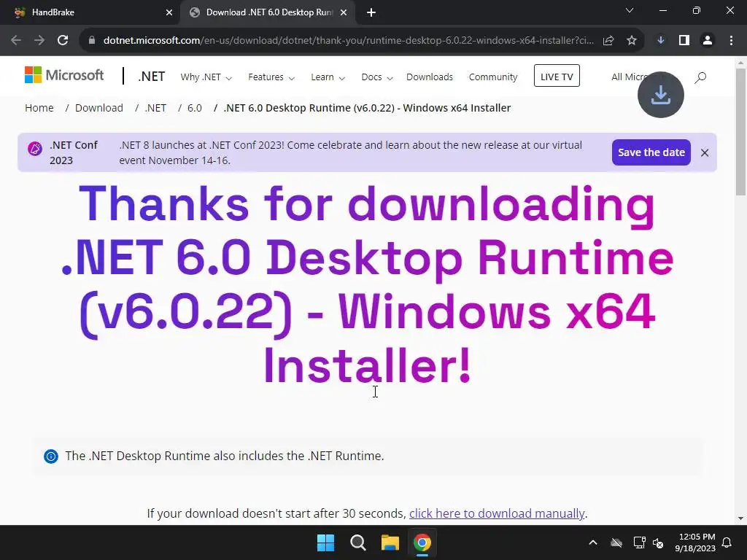Bookmark this page with star icon
This screenshot has height=560, width=747.
tap(632, 41)
